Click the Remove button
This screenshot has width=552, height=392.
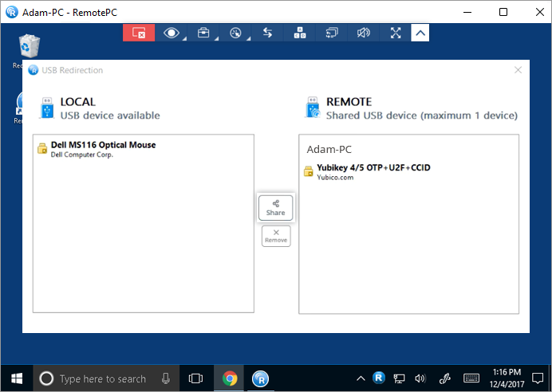[275, 236]
